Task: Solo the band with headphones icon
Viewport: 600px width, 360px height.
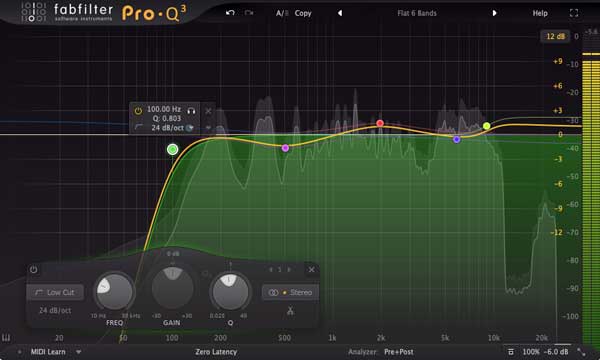Action: 191,111
